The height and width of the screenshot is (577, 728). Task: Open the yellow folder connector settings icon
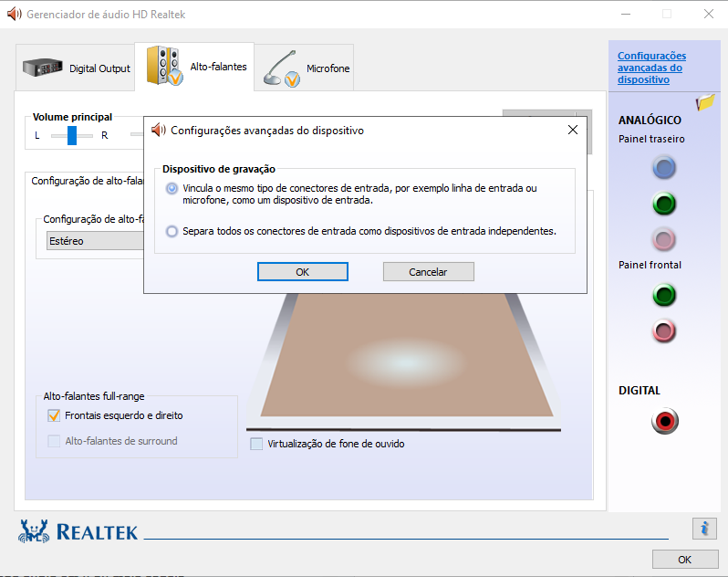(705, 101)
